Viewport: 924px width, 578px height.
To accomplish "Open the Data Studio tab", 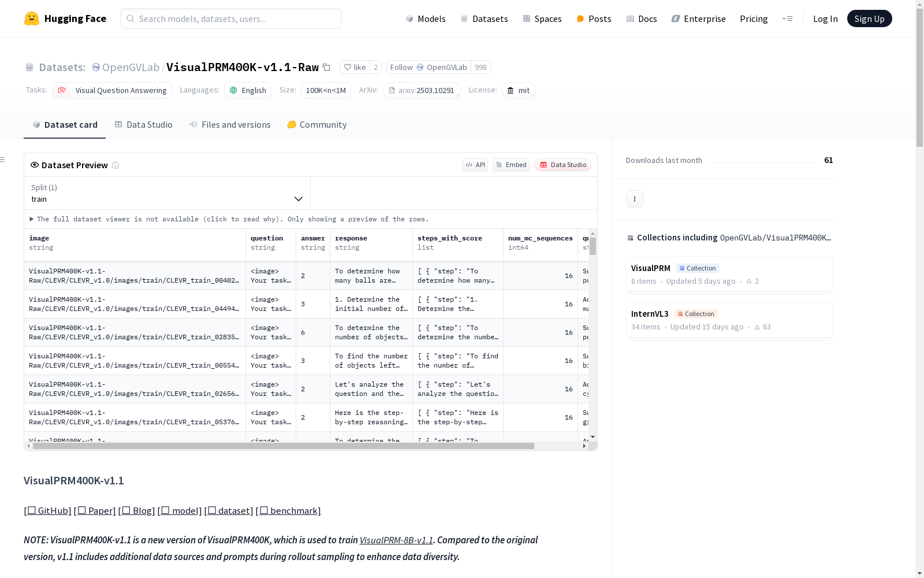I will coord(143,125).
